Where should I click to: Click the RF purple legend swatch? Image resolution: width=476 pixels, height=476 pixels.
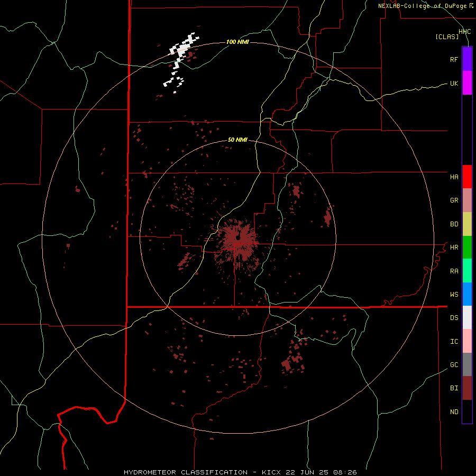[x=467, y=59]
